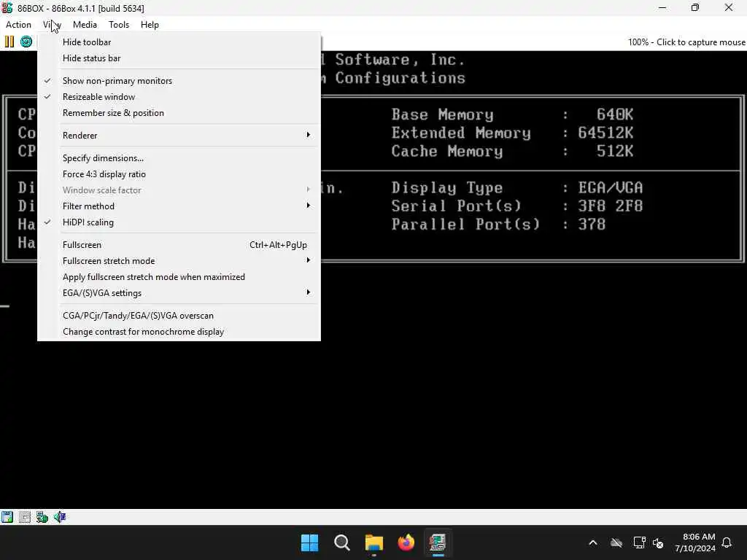Click '100% - Click to capture mouse' text
The height and width of the screenshot is (560, 747).
(686, 42)
